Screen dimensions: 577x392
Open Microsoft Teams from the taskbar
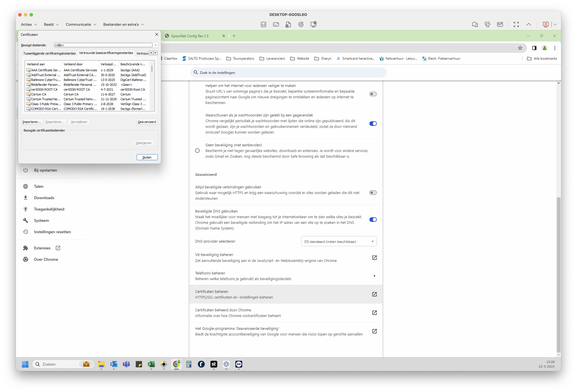(126, 364)
